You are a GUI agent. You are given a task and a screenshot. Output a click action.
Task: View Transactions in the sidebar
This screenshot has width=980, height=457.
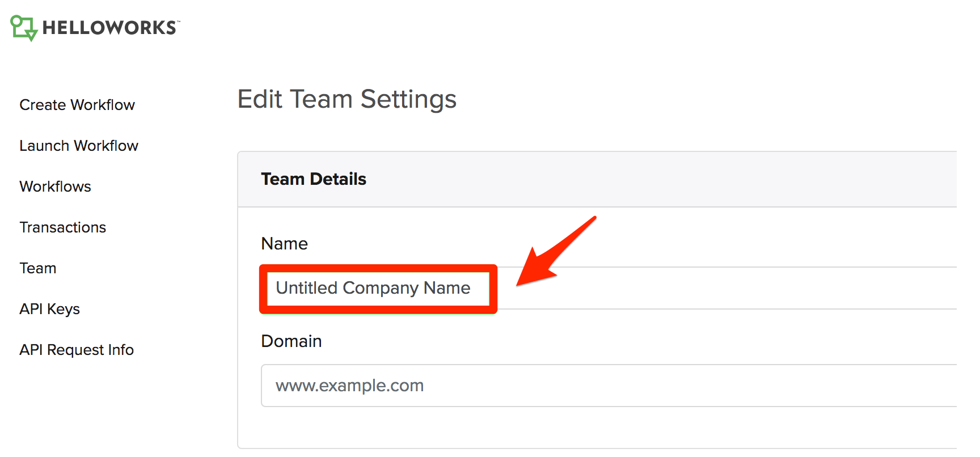(63, 227)
